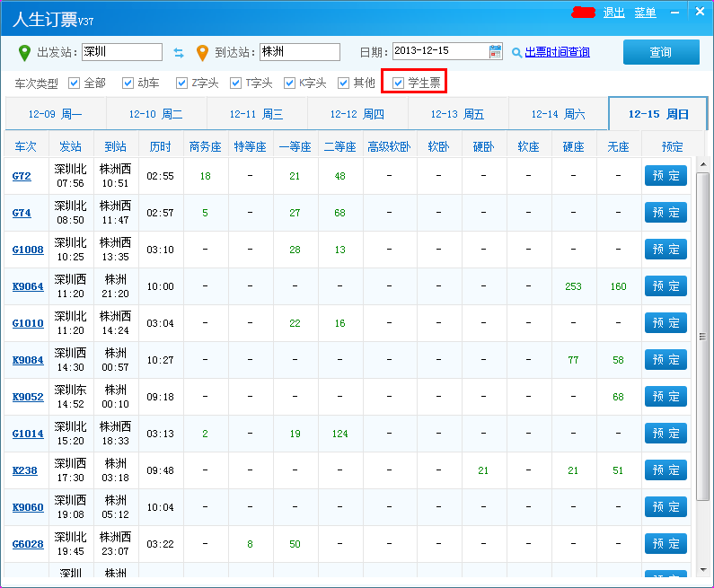The image size is (714, 588).
Task: Close the 人生订票 window
Action: click(700, 12)
